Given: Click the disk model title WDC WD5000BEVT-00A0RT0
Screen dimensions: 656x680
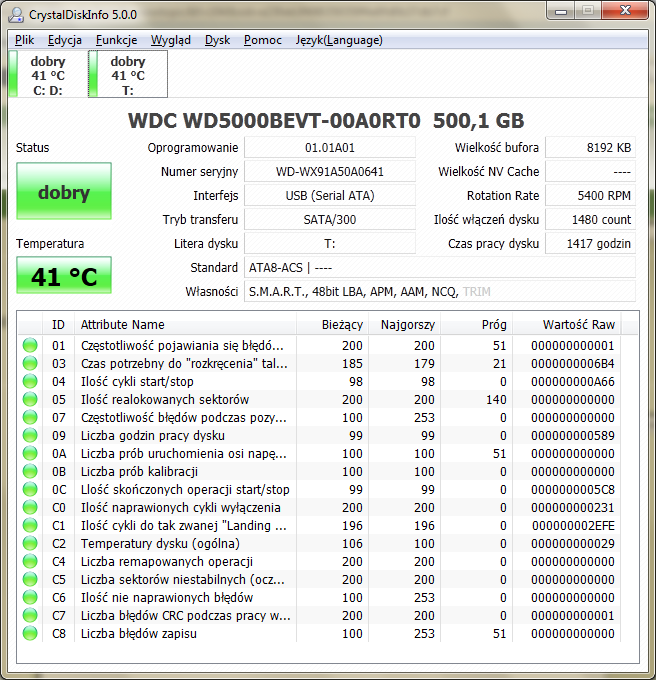Looking at the screenshot, I should point(274,121).
